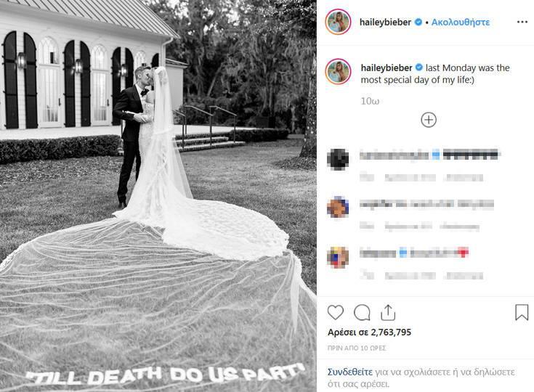534x392 pixels.
Task: Click the 10ω caption timestamp
Action: [370, 101]
